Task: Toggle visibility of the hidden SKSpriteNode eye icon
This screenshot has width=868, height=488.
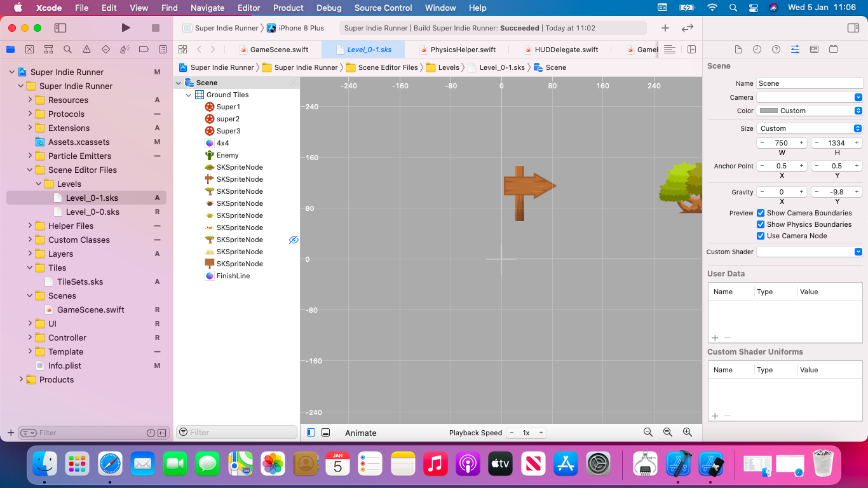Action: click(x=293, y=240)
